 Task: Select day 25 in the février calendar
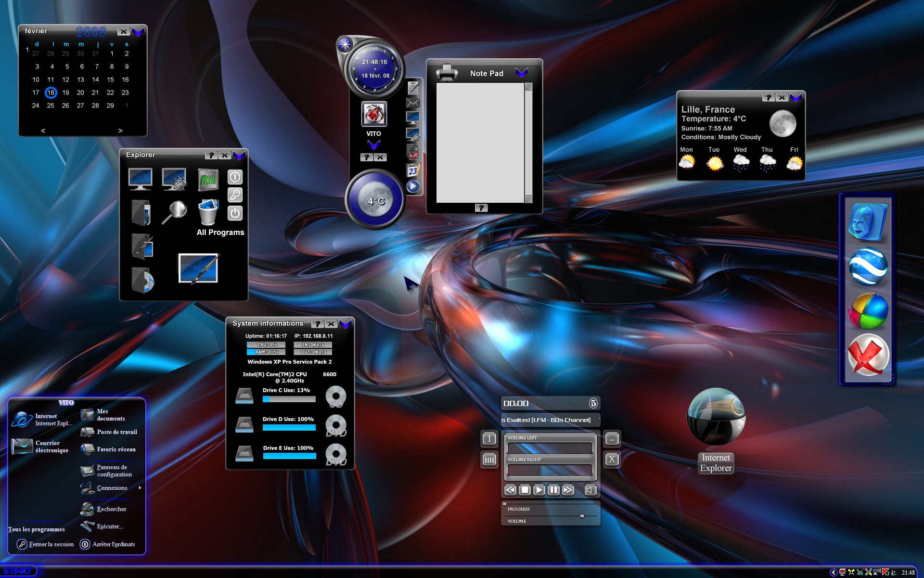pos(51,105)
